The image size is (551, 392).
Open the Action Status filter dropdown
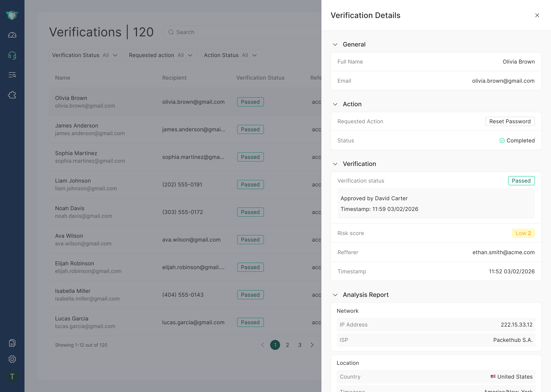click(x=231, y=55)
